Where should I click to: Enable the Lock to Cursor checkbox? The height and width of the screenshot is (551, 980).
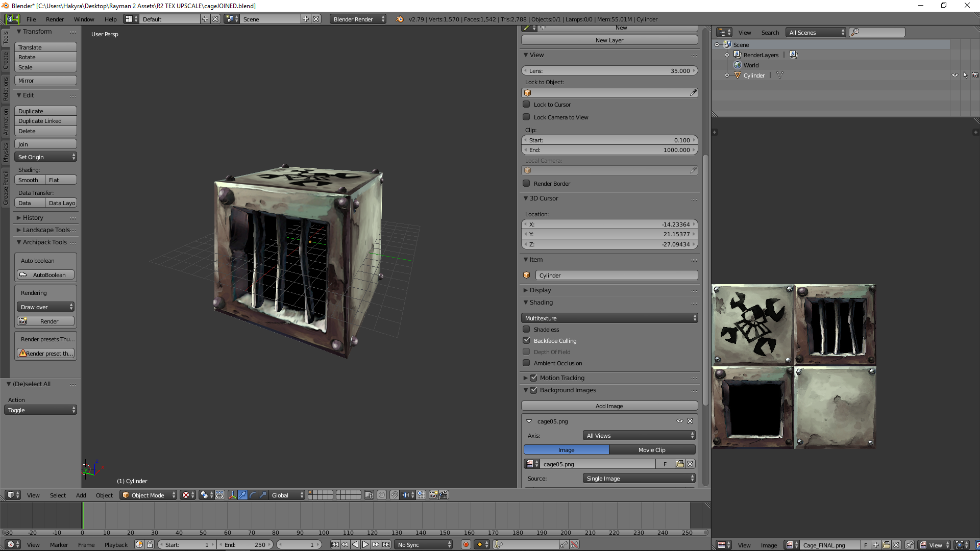[526, 105]
